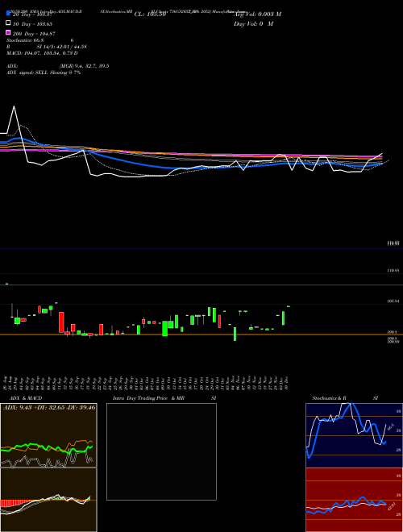Click the 'Day Vol: 0 M' readout
The width and height of the screenshot is (403, 532).
(253, 23)
